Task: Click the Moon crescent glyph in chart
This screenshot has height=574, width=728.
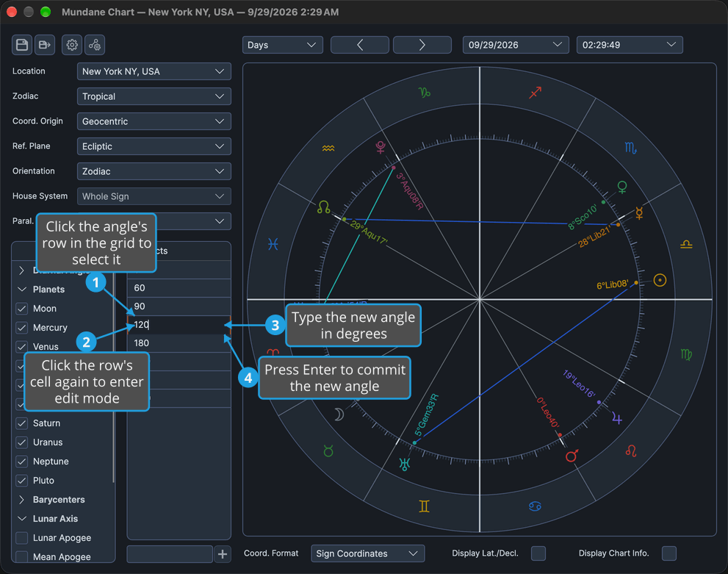Action: 339,415
